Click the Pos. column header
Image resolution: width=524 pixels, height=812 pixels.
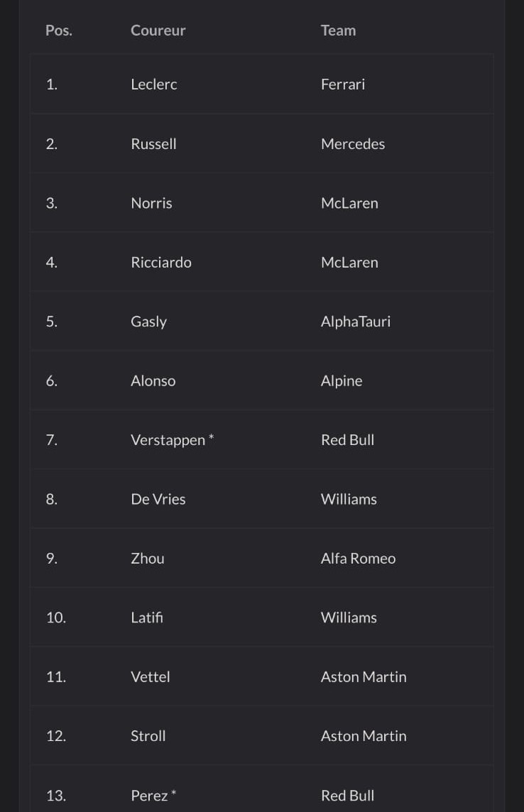(58, 31)
